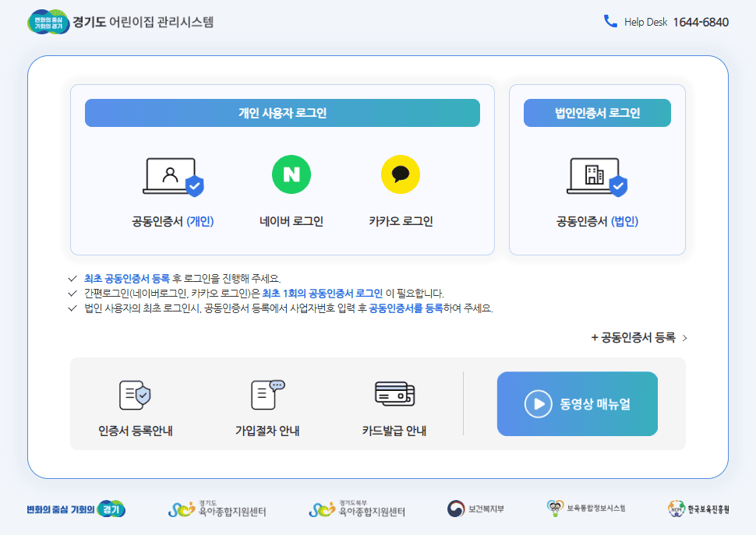Image resolution: width=756 pixels, height=535 pixels.
Task: Click the Kakao login icon
Action: 400,173
